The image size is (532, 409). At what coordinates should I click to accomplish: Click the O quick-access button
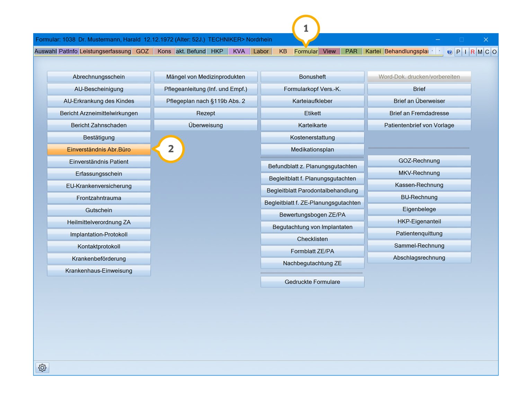coord(494,52)
